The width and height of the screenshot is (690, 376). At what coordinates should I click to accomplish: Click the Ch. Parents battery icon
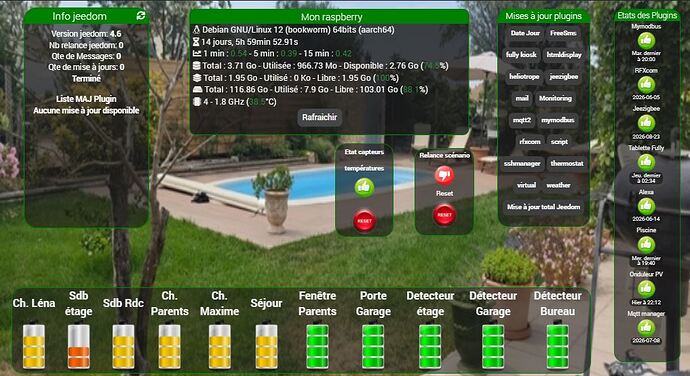pos(169,346)
